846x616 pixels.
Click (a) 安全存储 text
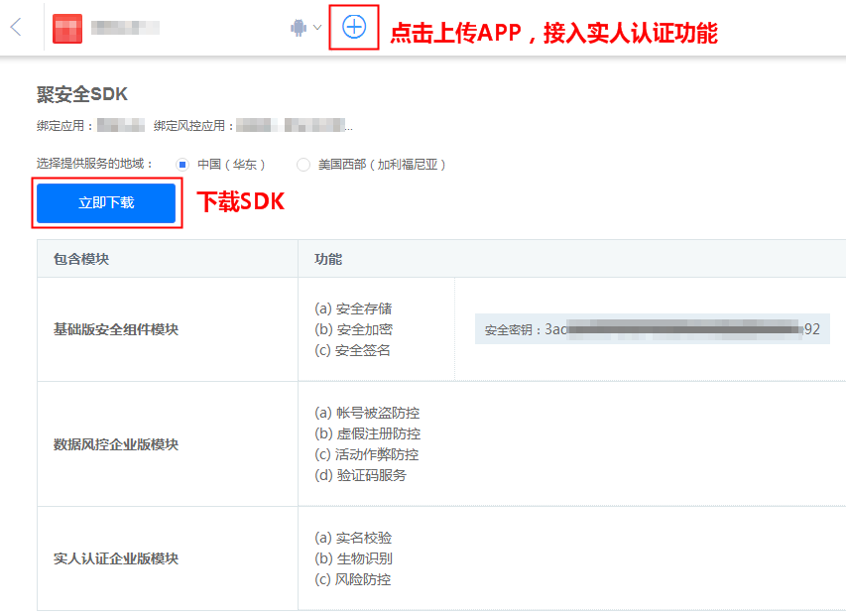pyautogui.click(x=353, y=308)
